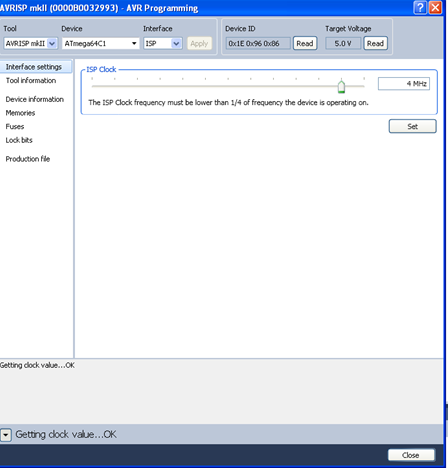This screenshot has width=448, height=468.
Task: Open the Production file section
Action: tap(28, 159)
